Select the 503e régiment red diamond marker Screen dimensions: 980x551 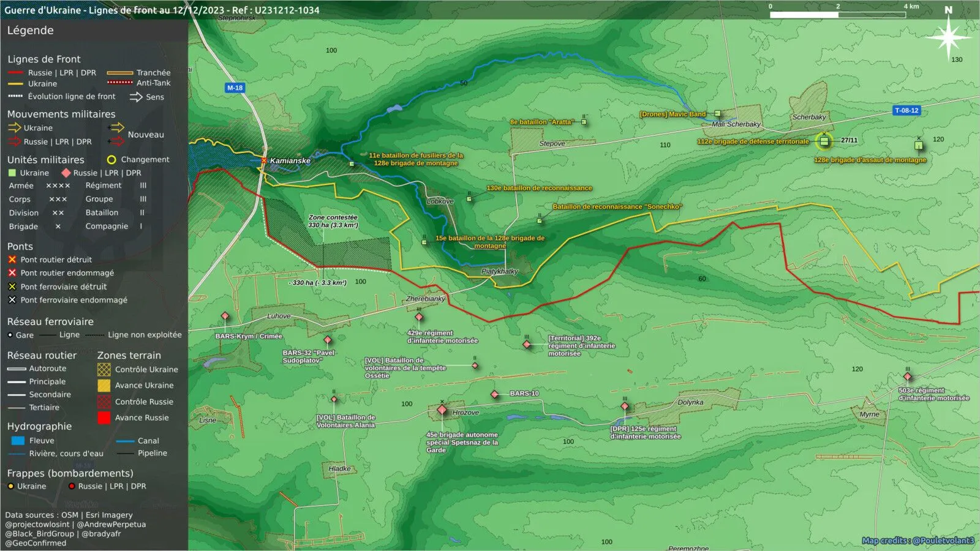coord(908,377)
